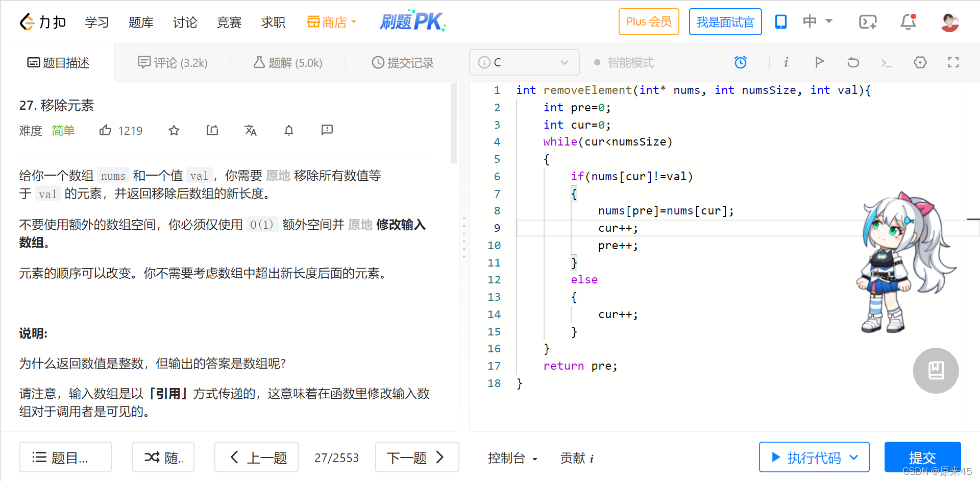Open editor settings via the gear icon

[x=920, y=62]
